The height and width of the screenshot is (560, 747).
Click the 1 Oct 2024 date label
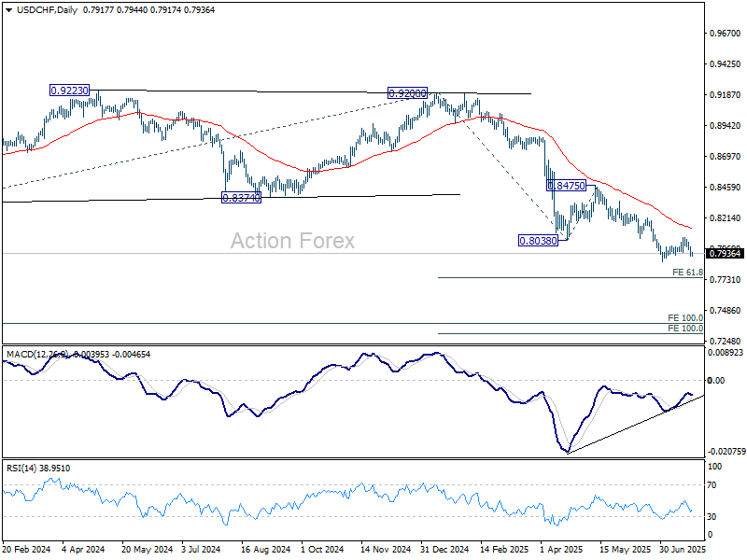322,550
